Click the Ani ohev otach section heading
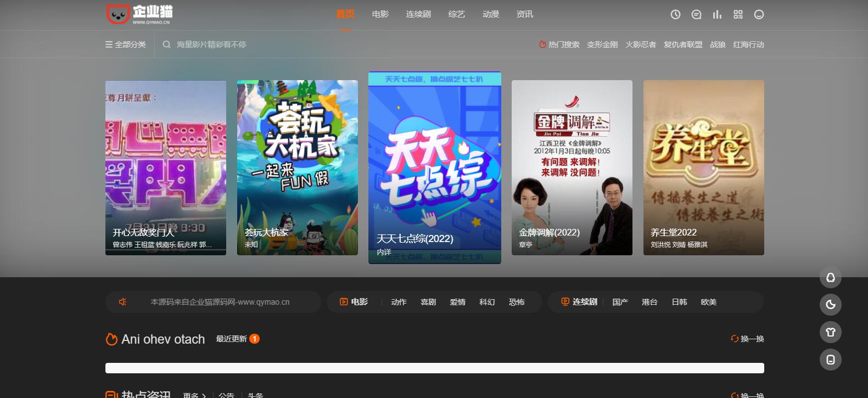Image resolution: width=868 pixels, height=398 pixels. pyautogui.click(x=163, y=339)
